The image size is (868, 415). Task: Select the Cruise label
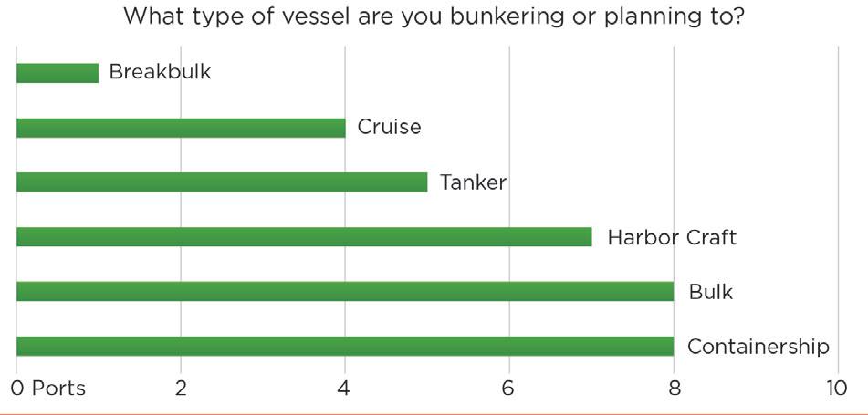pyautogui.click(x=389, y=127)
